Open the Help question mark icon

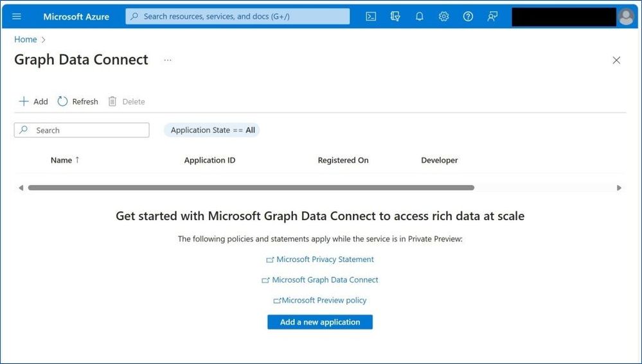point(468,17)
